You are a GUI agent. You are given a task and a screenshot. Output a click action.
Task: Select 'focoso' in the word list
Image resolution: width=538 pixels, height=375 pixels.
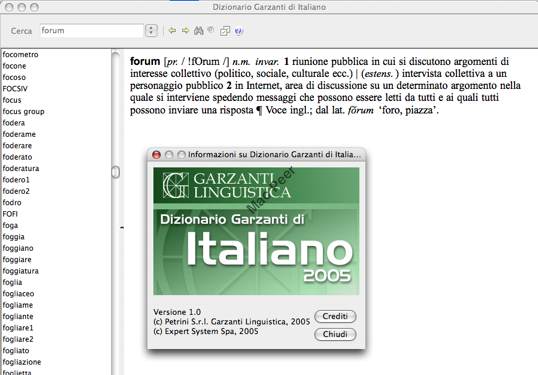pos(14,77)
